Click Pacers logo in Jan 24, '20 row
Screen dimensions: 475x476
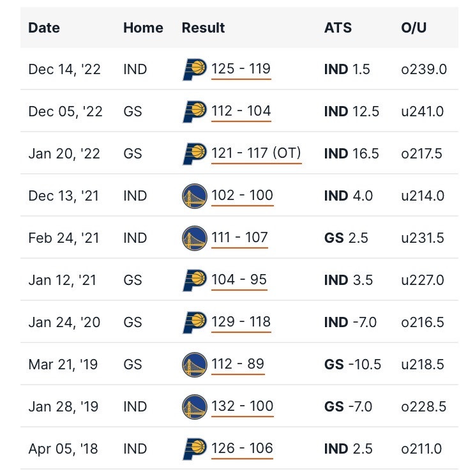pyautogui.click(x=195, y=323)
